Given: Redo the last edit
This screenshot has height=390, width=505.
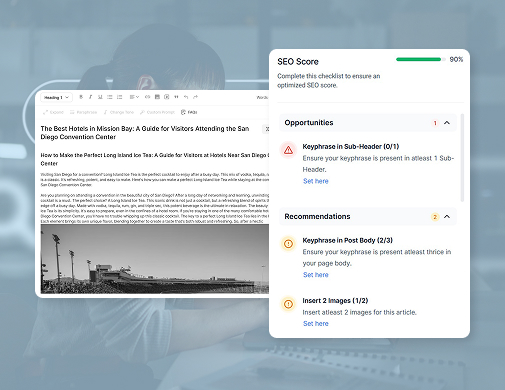Looking at the screenshot, I should (196, 97).
